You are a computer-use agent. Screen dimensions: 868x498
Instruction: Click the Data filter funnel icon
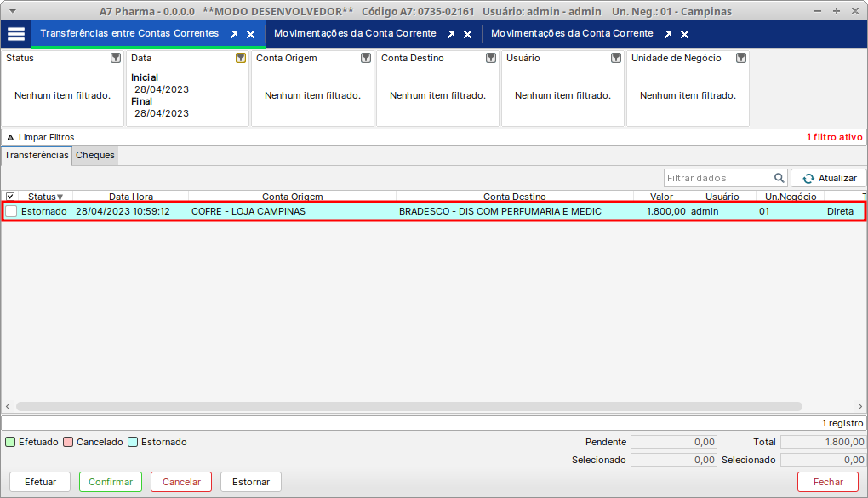[241, 58]
